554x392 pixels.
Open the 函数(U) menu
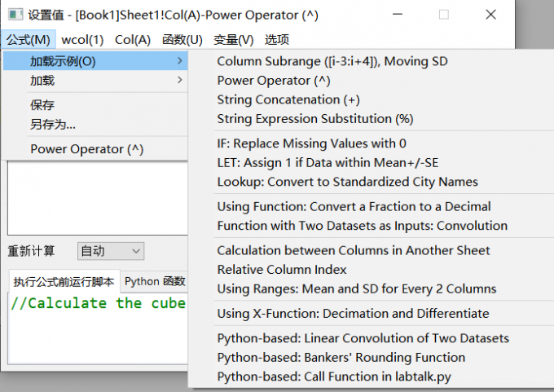click(182, 40)
